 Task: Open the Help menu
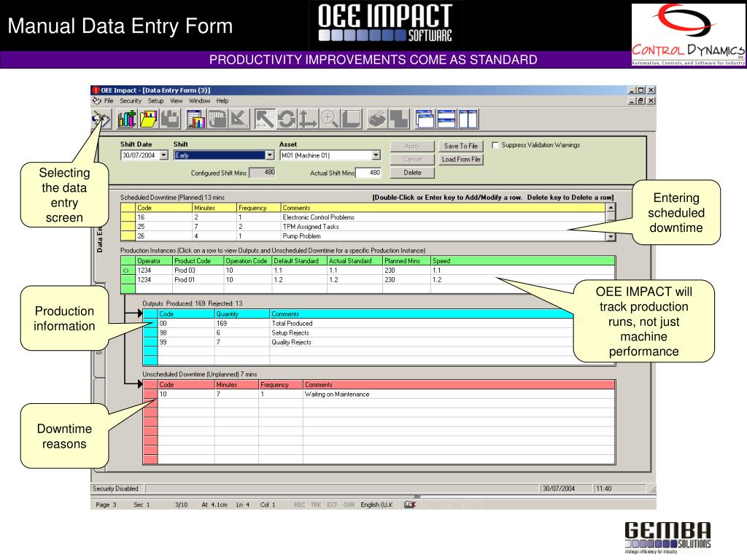click(222, 101)
